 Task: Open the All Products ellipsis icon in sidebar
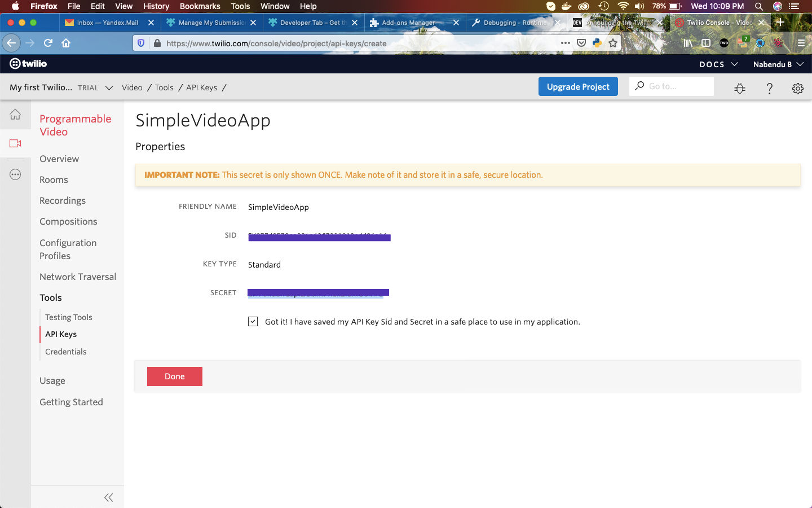(15, 174)
